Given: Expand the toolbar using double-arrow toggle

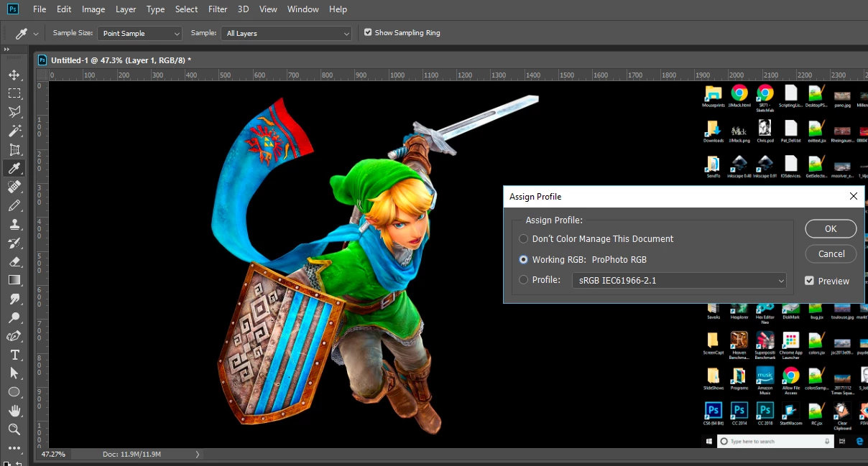Looking at the screenshot, I should click(6, 50).
